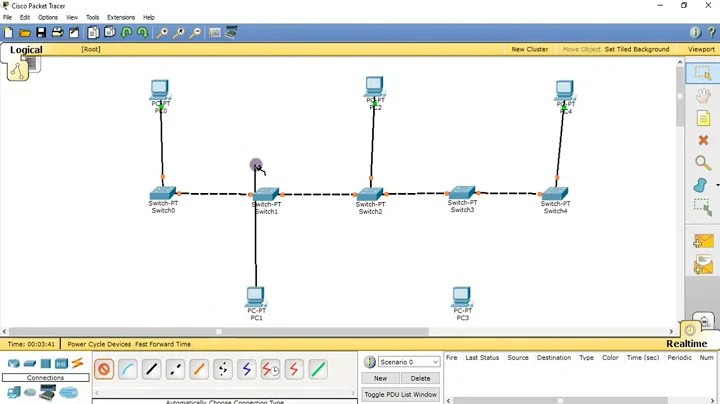720x404 pixels.
Task: Show Routers device category
Action: (14, 364)
